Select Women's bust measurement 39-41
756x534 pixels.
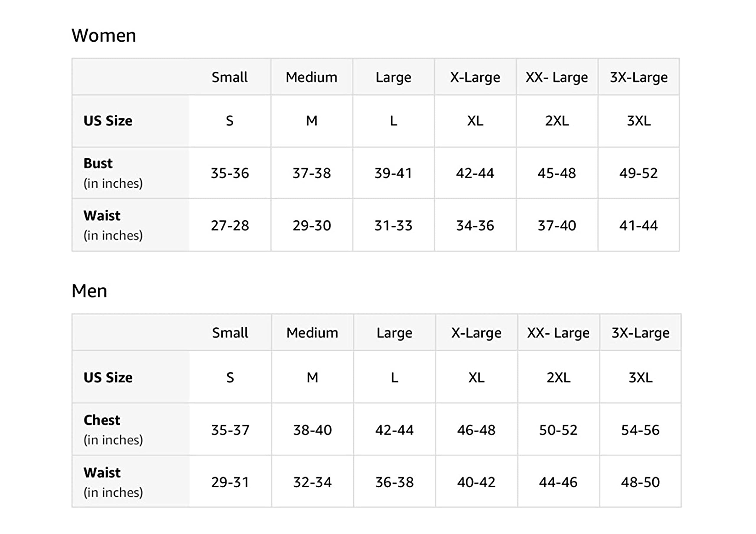(x=393, y=173)
